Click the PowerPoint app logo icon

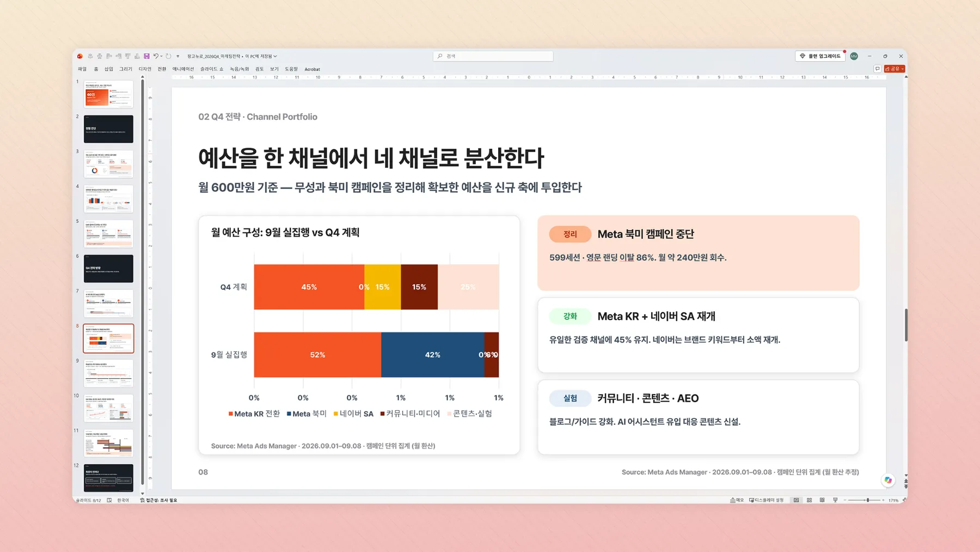pyautogui.click(x=80, y=56)
